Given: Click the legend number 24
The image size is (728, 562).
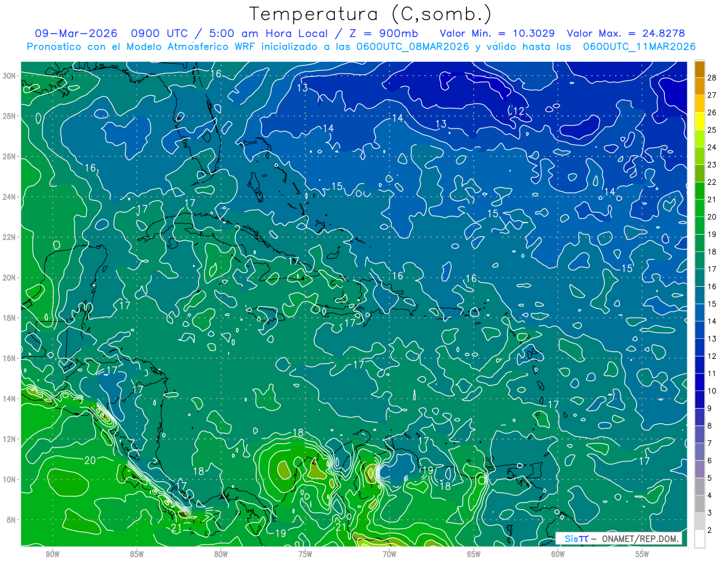Looking at the screenshot, I should pyautogui.click(x=712, y=147).
